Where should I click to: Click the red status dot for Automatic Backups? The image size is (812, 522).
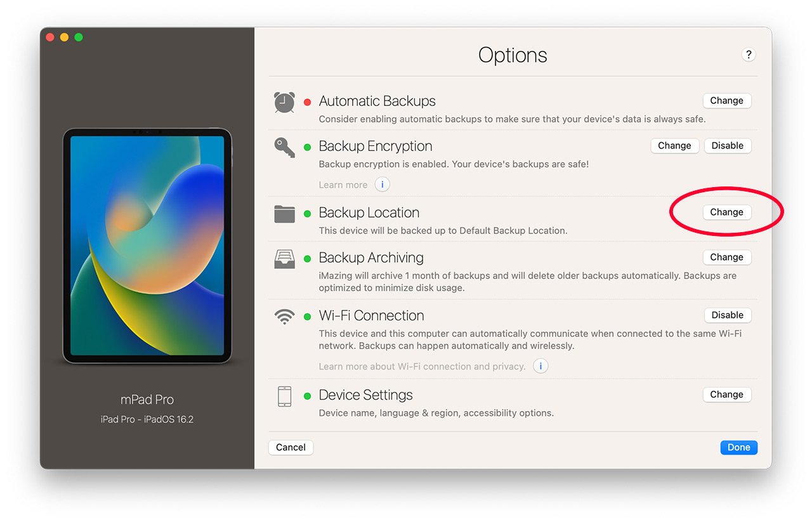point(308,102)
